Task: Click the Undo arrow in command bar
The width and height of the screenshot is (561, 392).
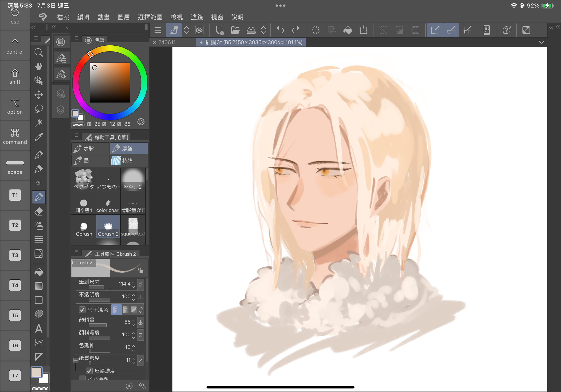Action: click(x=280, y=30)
